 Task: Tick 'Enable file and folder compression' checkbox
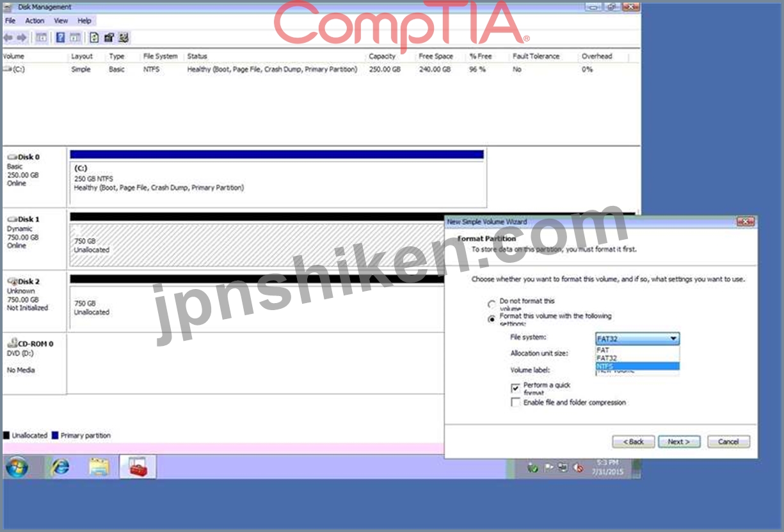(515, 403)
